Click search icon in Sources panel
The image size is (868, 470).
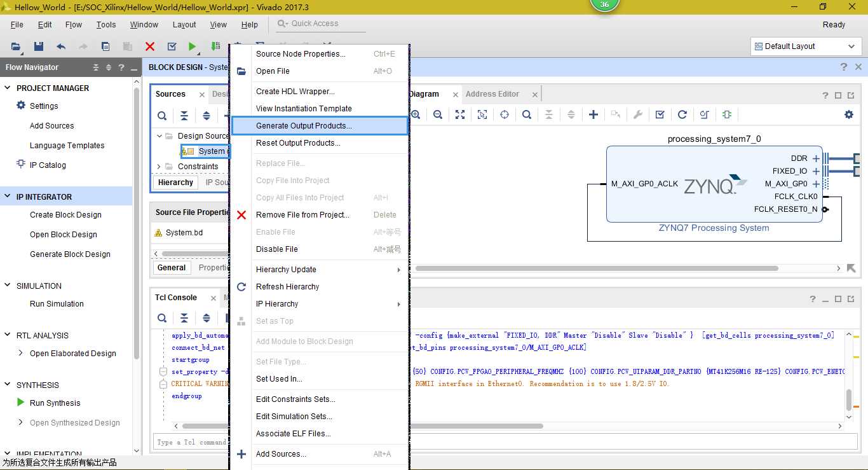click(162, 116)
